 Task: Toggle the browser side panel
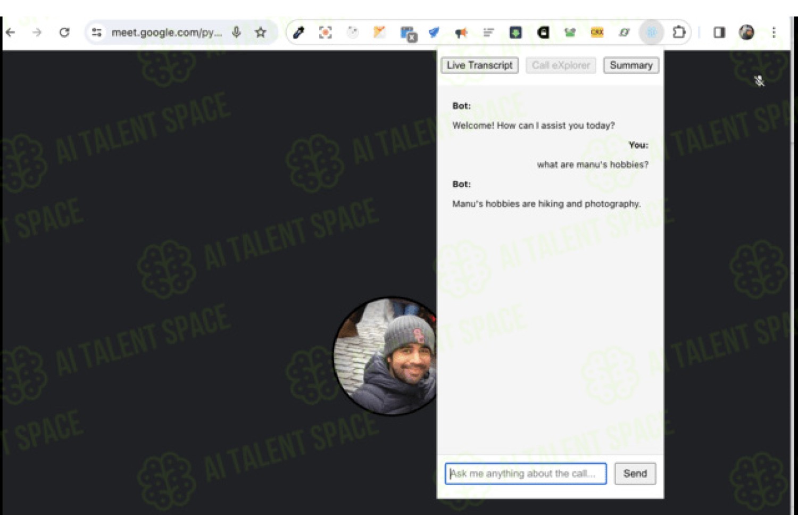pyautogui.click(x=719, y=32)
